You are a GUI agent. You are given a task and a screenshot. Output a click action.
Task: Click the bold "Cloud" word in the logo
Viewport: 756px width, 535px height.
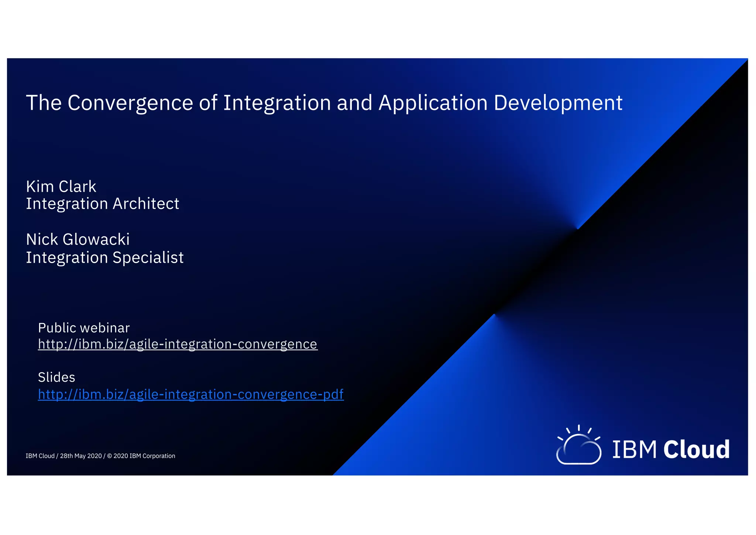click(696, 450)
